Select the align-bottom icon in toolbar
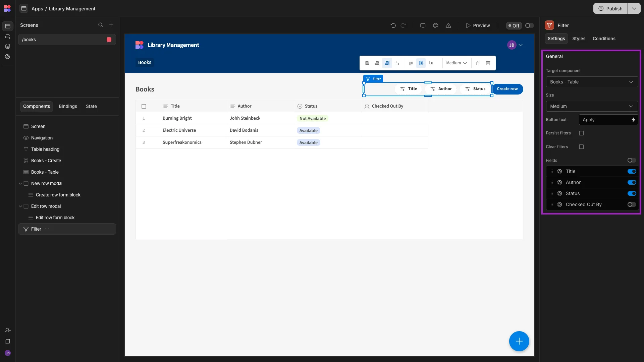The width and height of the screenshot is (644, 362). [x=431, y=63]
